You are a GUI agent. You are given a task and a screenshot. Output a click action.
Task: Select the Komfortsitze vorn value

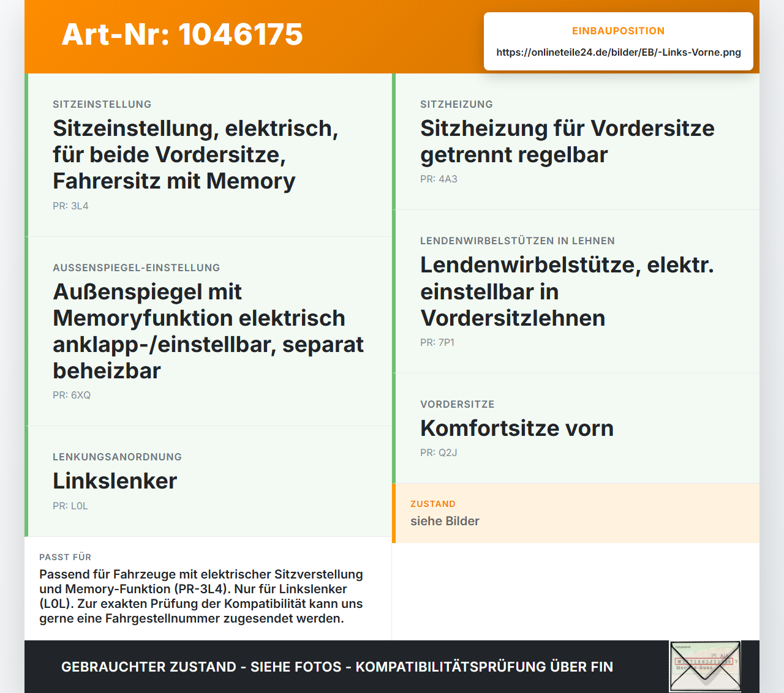pos(517,428)
